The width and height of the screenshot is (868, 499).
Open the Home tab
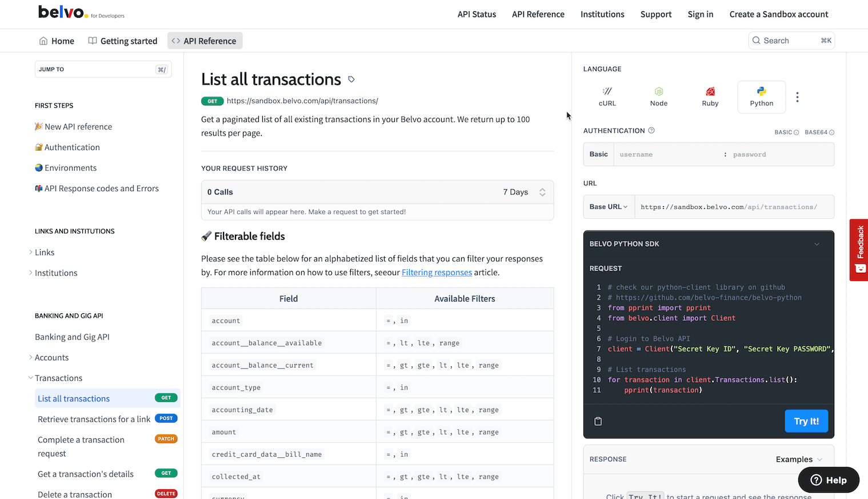click(57, 41)
